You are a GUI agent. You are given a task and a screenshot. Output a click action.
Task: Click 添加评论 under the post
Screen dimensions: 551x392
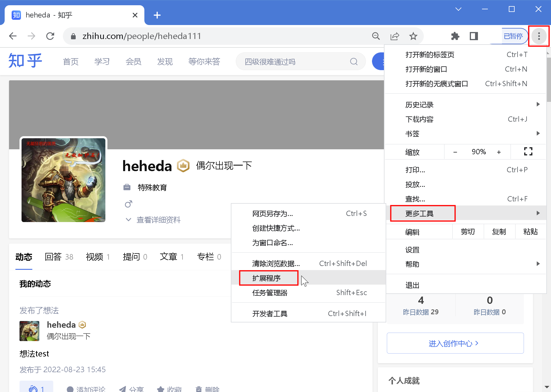click(91, 389)
